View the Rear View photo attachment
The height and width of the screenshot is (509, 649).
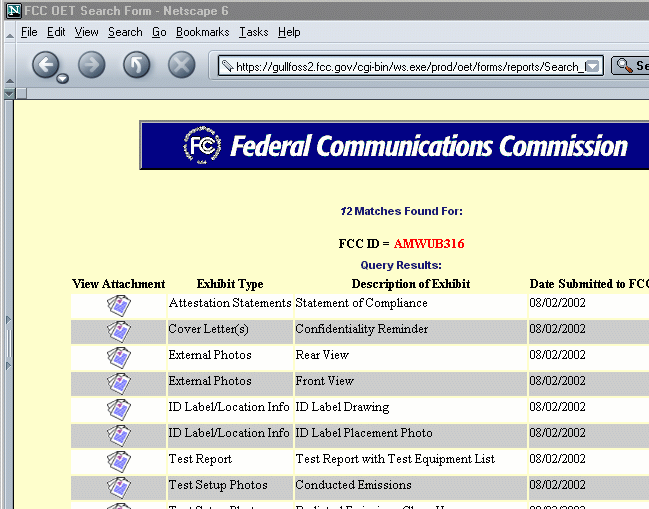coord(119,356)
